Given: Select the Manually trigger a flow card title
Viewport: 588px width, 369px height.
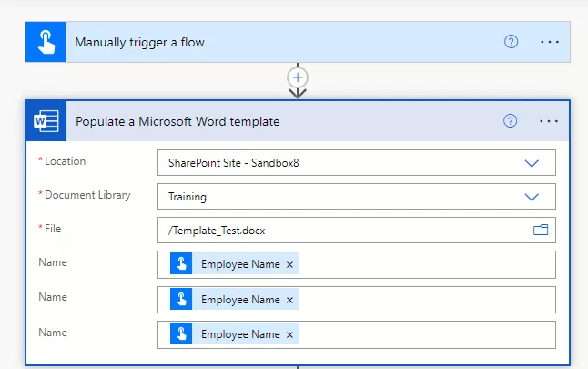Looking at the screenshot, I should pos(139,43).
